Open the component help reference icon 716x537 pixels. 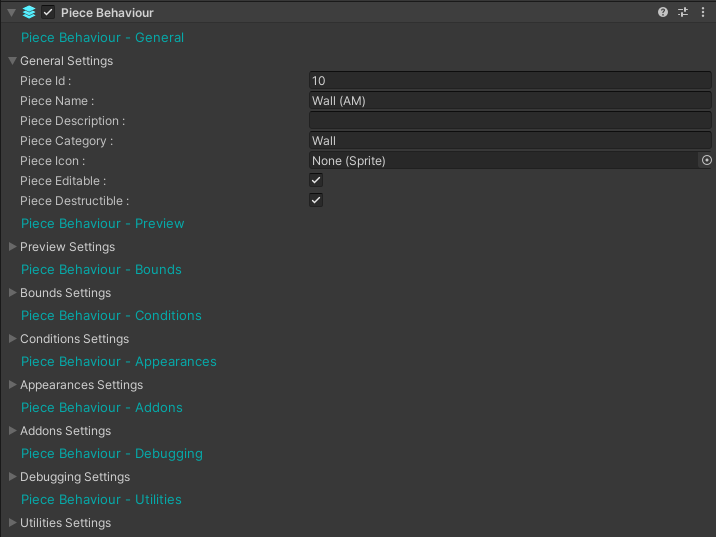pyautogui.click(x=663, y=12)
